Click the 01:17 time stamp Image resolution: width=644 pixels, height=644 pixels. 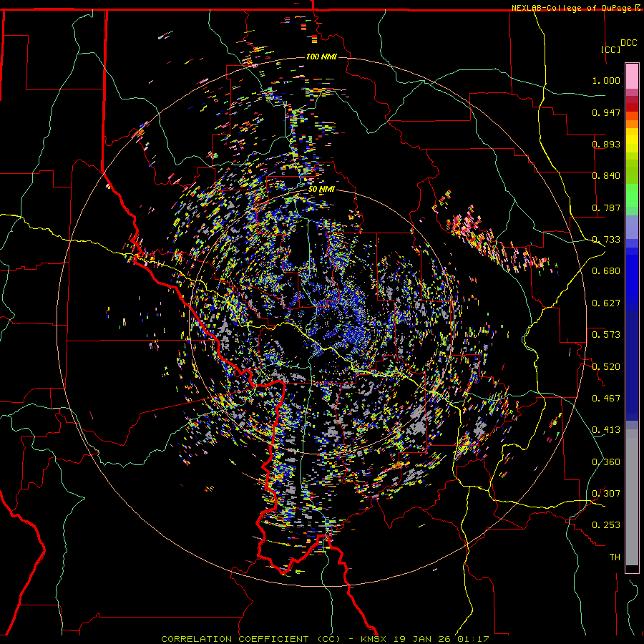(472, 639)
